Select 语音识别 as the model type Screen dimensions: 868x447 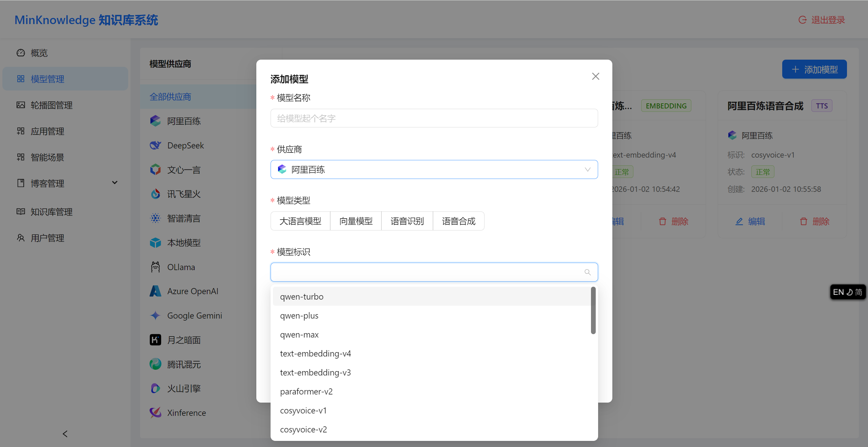(407, 221)
